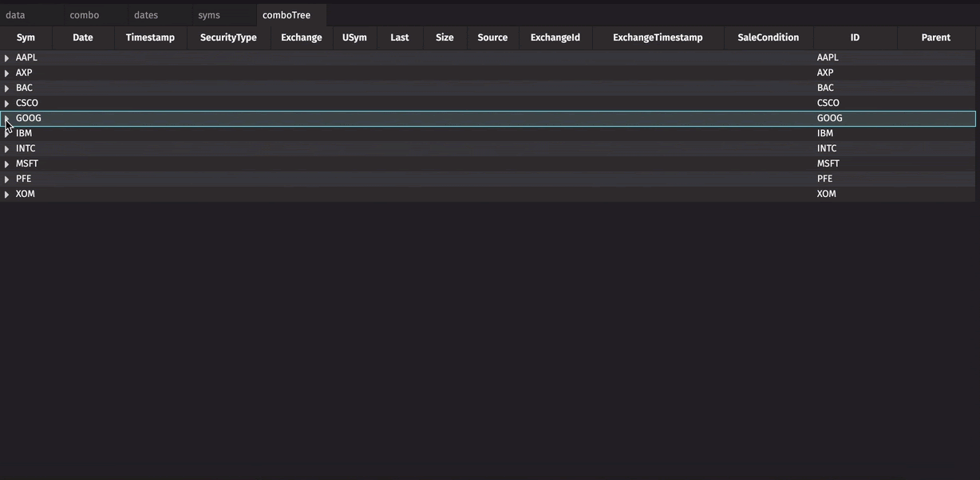Expand the CSCO tree row
Screen dimensions: 980x480
pyautogui.click(x=6, y=104)
